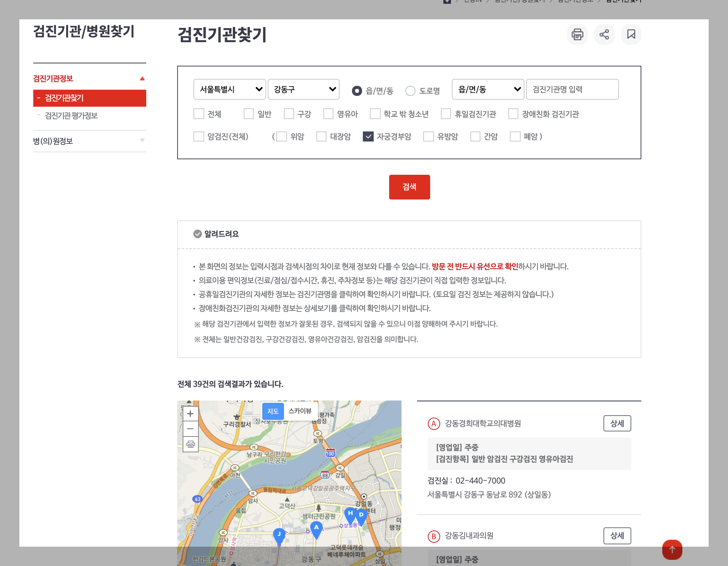This screenshot has height=566, width=728.
Task: Check the 구강 checkbox
Action: 289,114
